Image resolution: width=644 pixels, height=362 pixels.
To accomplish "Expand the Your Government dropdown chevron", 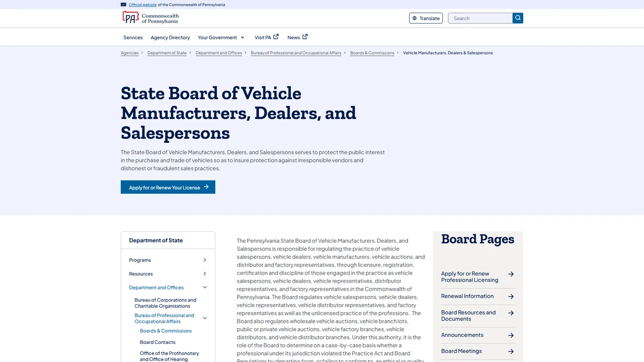I will (x=243, y=37).
